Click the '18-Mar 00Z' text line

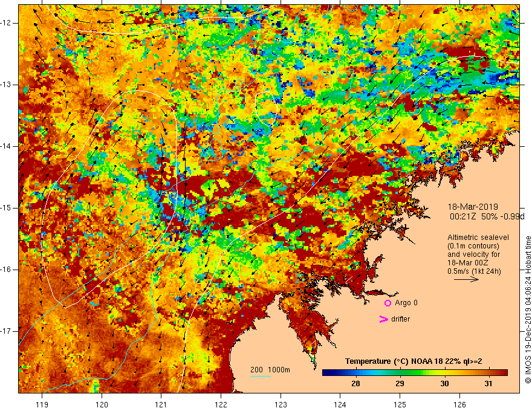[467, 263]
